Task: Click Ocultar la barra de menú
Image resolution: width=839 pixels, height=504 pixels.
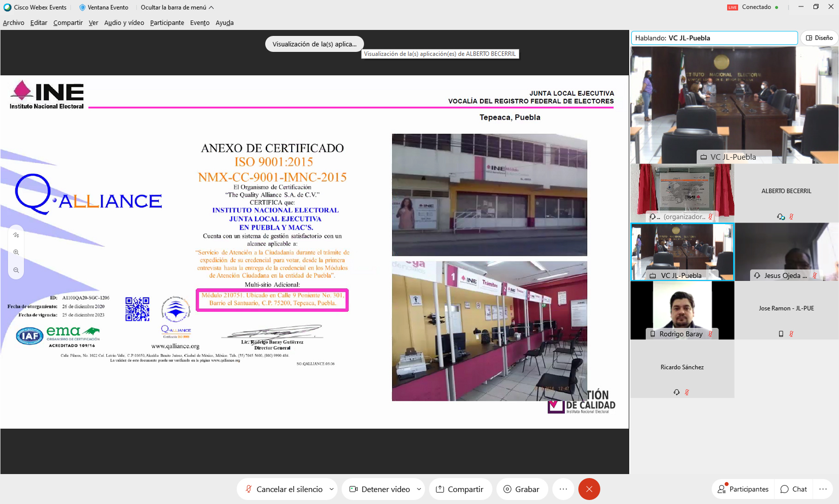Action: (177, 7)
